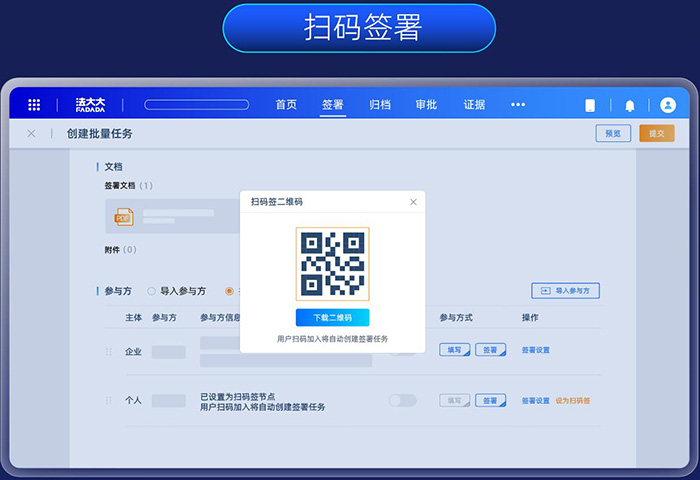Click the 个人 cell text

point(133,401)
